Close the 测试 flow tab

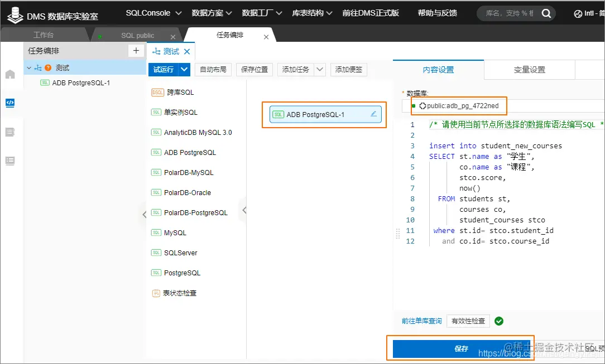click(x=187, y=52)
